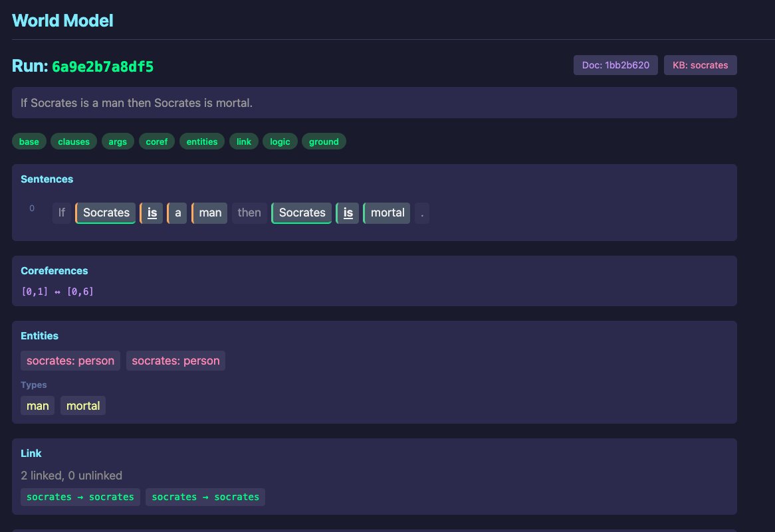Click the period token ending the sentence
Screen dimensions: 775x532
tap(422, 213)
